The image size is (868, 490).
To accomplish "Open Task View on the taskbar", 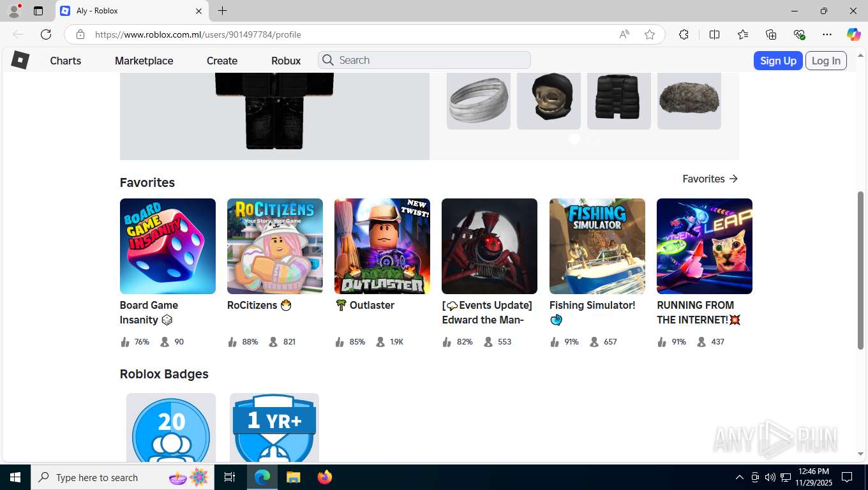I will (x=230, y=477).
